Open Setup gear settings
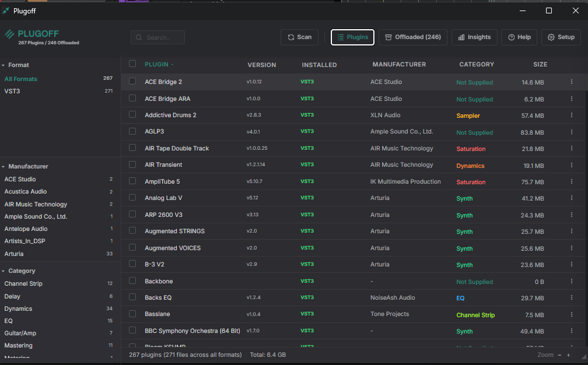The image size is (588, 365). [x=561, y=37]
